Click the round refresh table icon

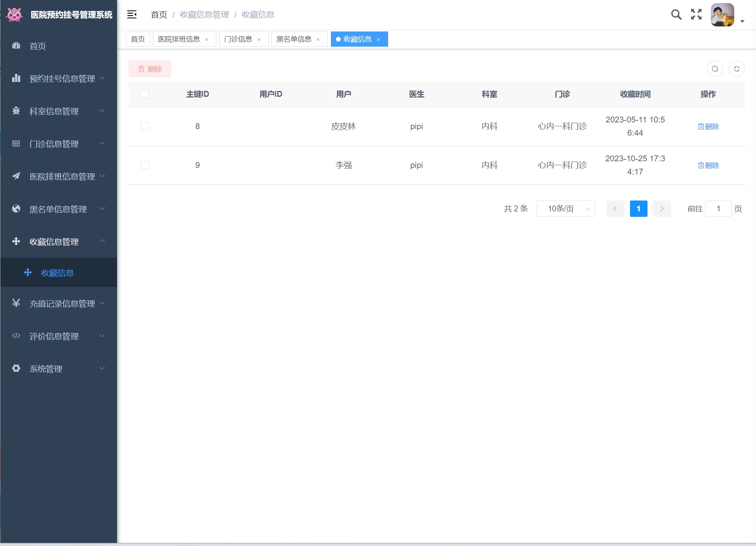737,69
